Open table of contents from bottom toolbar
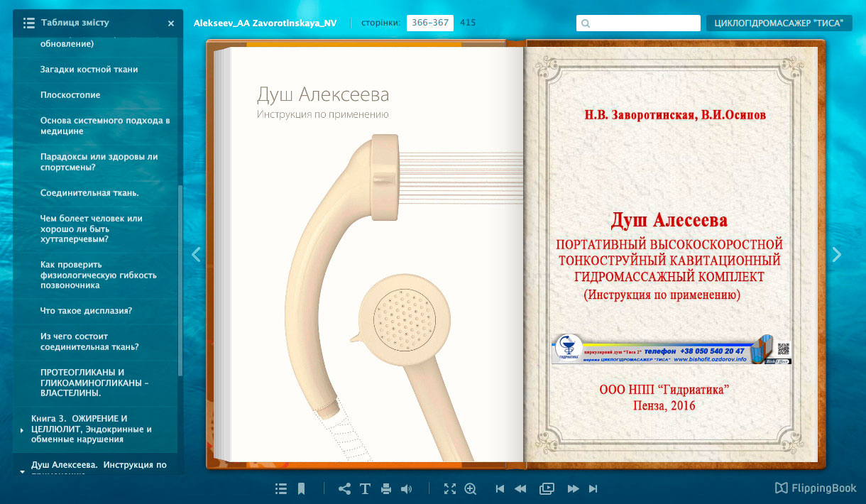The height and width of the screenshot is (504, 866). 281,488
